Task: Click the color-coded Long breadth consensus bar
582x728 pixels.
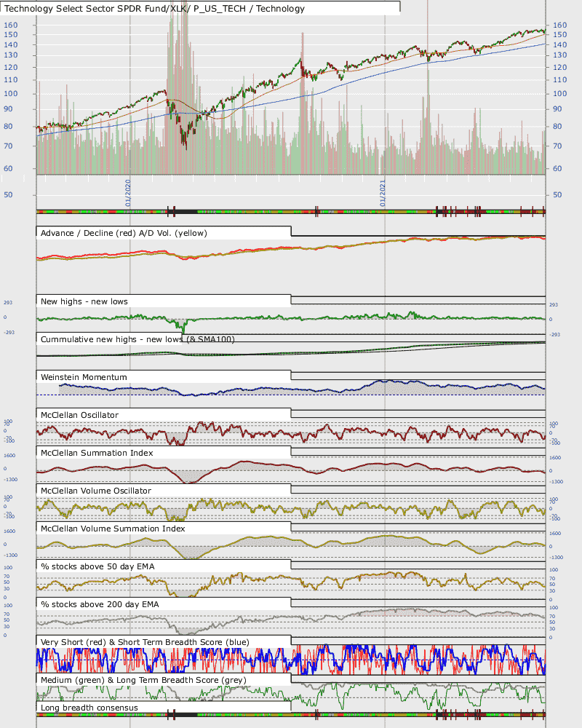Action: [291, 715]
